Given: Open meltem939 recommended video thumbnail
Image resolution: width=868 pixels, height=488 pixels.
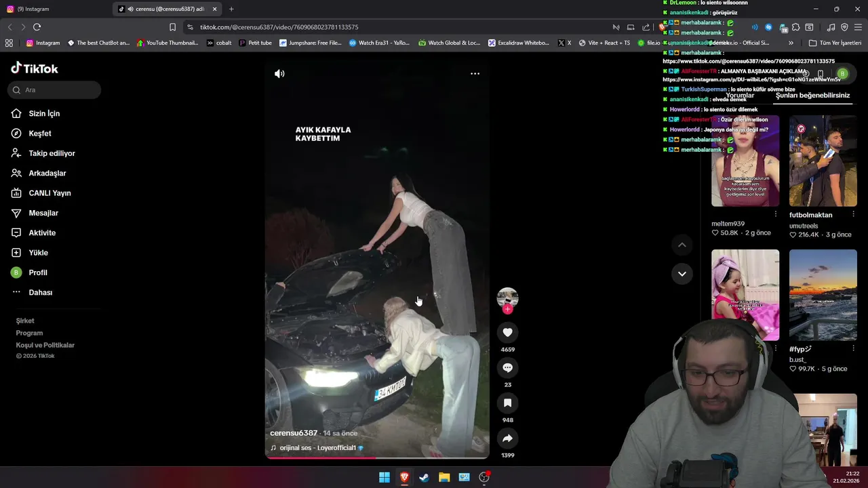Looking at the screenshot, I should 745,161.
